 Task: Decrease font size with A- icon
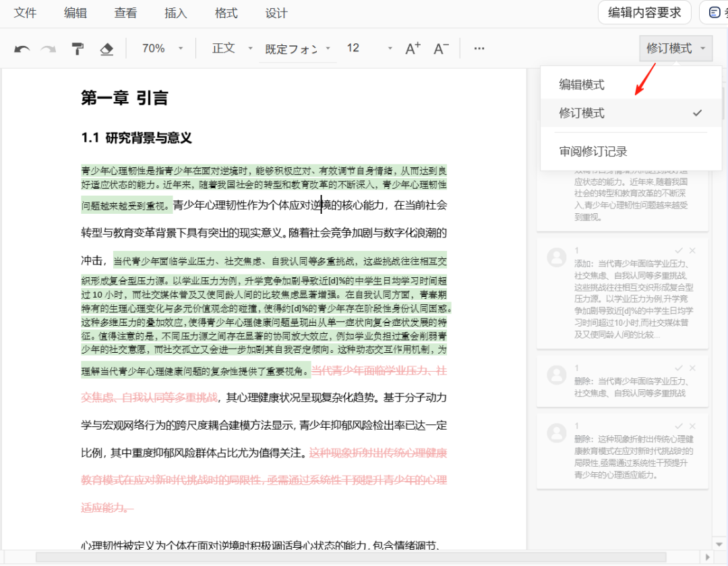[x=441, y=49]
